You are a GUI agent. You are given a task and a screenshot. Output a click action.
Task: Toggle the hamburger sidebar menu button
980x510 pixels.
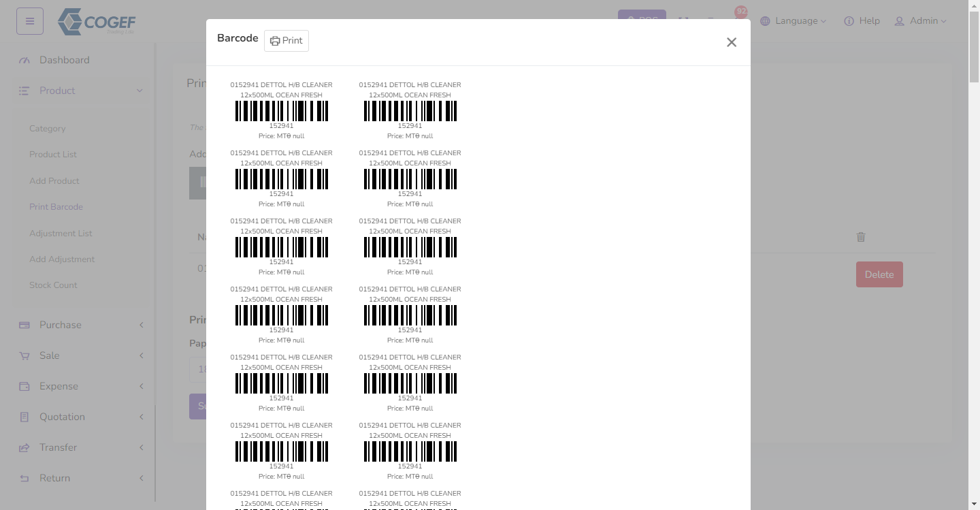click(x=30, y=21)
